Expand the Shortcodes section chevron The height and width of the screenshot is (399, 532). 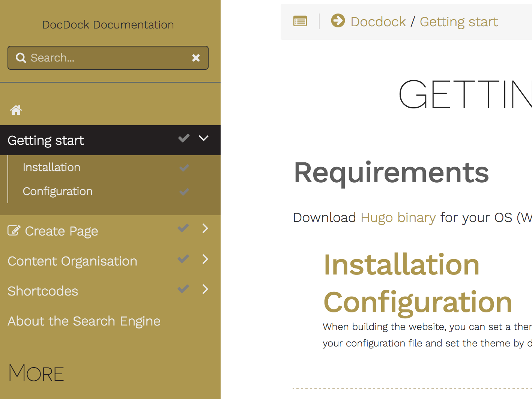(x=205, y=289)
